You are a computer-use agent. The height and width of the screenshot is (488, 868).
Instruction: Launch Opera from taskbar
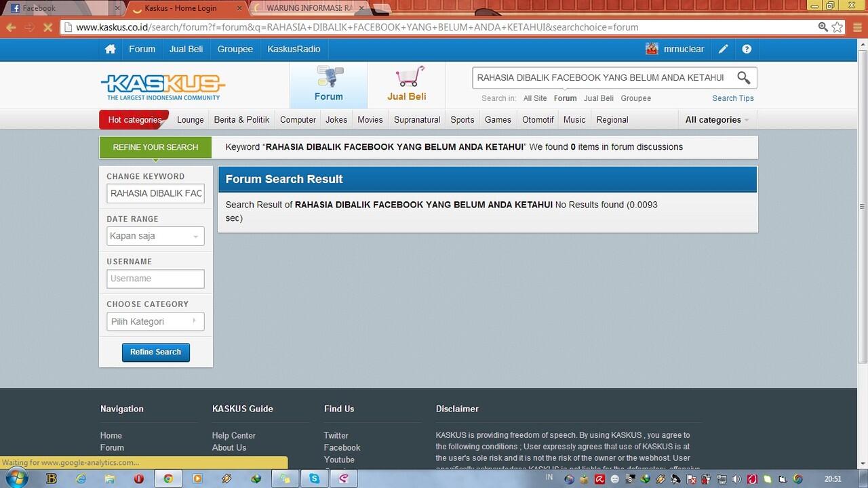pos(139,479)
